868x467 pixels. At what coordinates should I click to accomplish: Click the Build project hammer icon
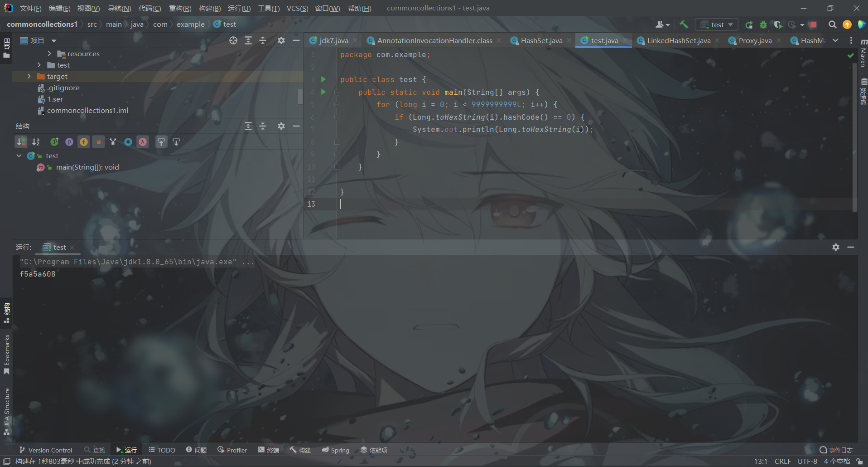[x=684, y=24]
